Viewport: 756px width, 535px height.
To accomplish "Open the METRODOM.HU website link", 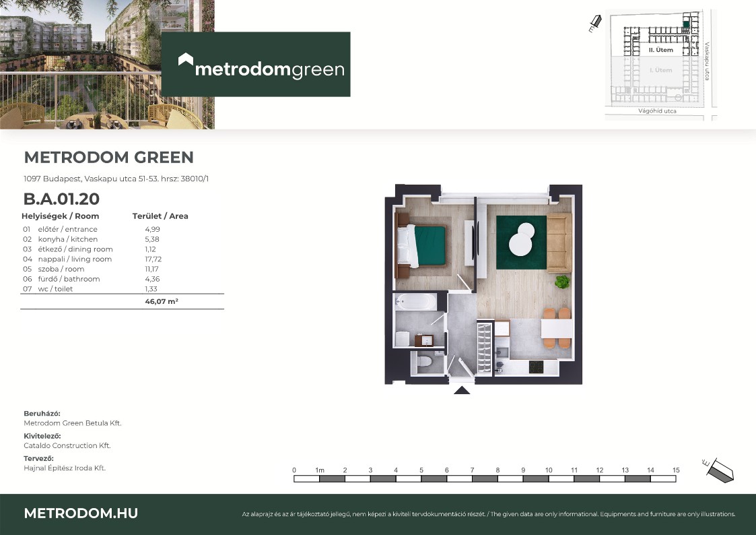I will (x=81, y=513).
